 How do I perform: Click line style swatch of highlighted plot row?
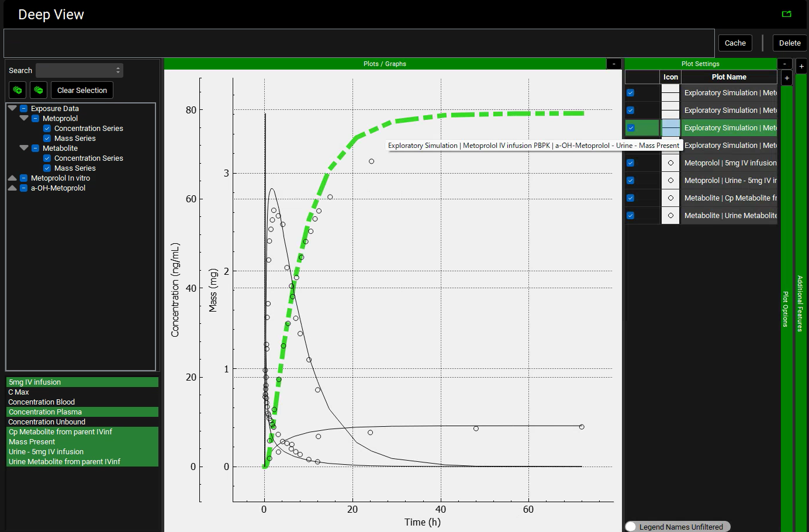pos(670,128)
